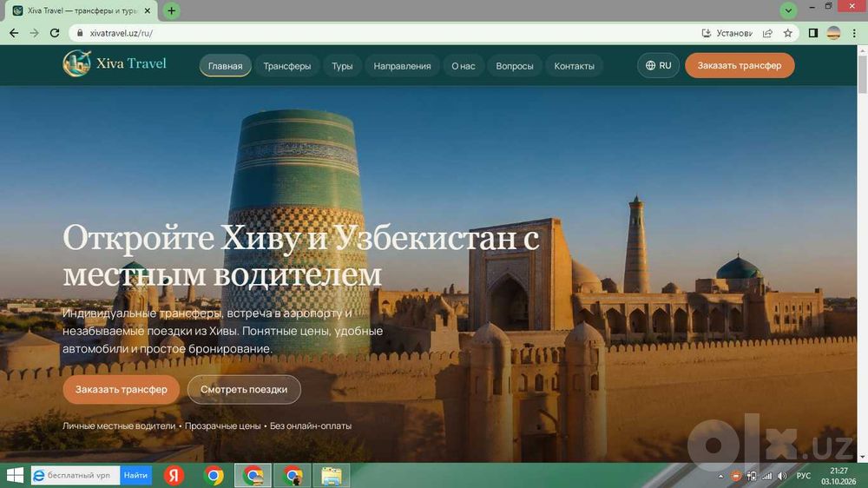Open the clock and date flyout
The image size is (868, 488).
[x=838, y=476]
